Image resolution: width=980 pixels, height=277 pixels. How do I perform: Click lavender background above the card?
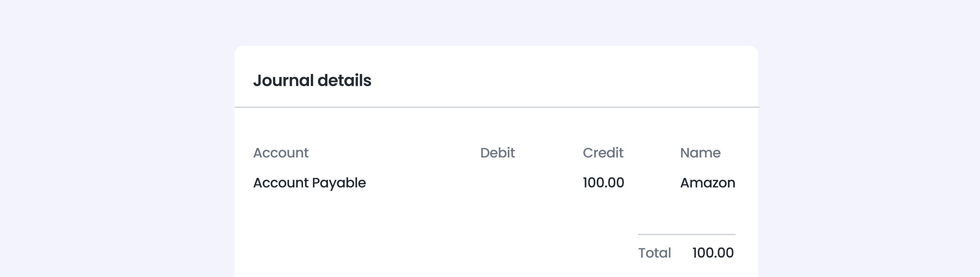click(x=495, y=23)
